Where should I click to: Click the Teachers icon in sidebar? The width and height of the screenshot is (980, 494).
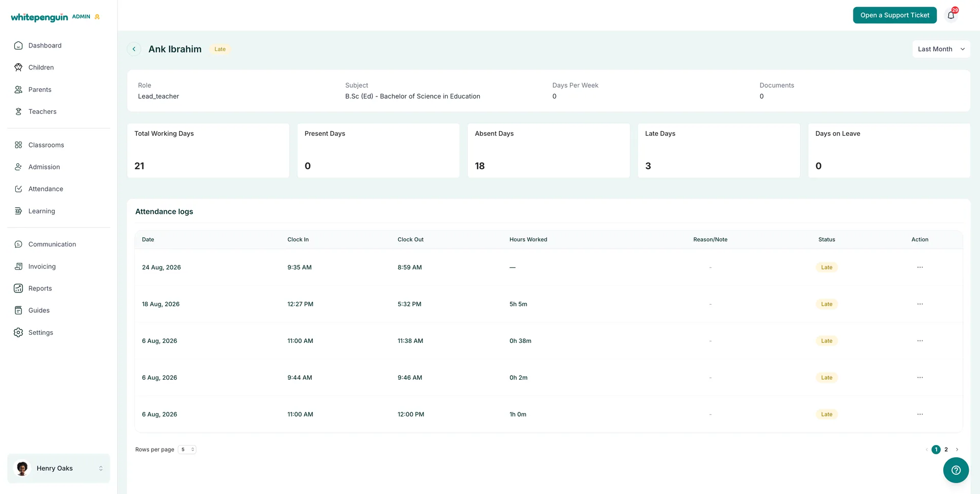pyautogui.click(x=18, y=111)
